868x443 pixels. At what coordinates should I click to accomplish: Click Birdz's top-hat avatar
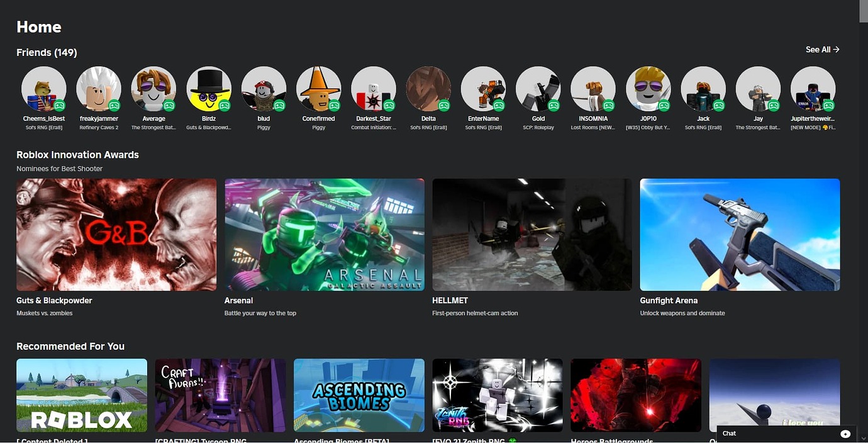(x=209, y=89)
